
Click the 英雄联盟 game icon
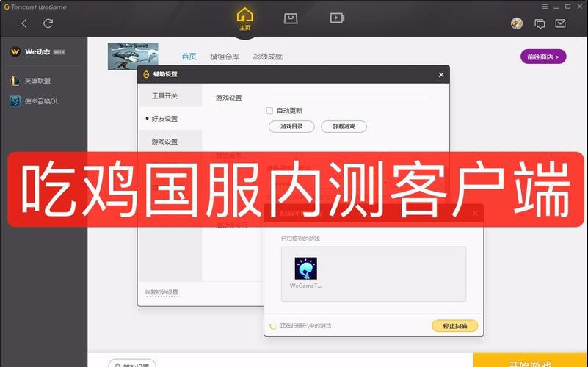[15, 81]
